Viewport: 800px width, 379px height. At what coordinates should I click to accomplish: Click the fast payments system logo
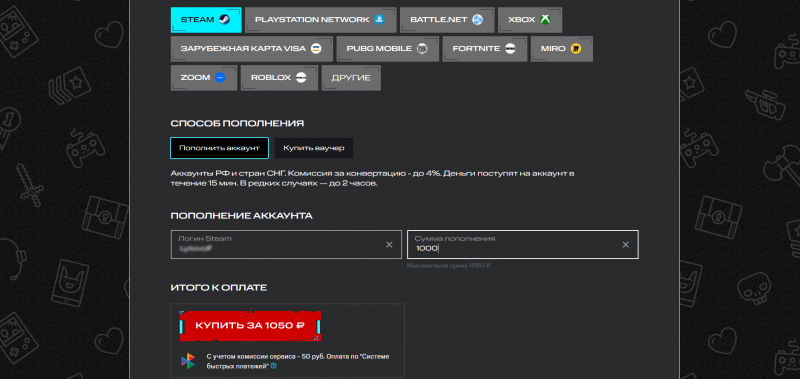click(188, 361)
